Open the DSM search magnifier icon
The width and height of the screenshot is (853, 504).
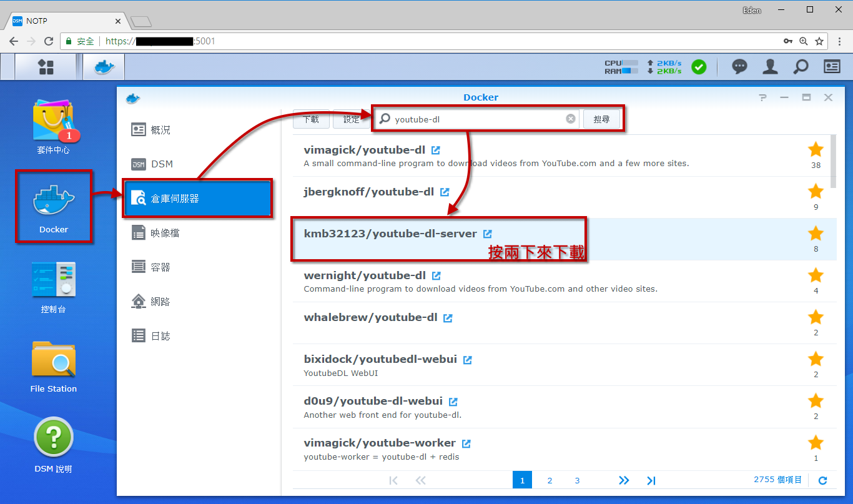(x=801, y=67)
